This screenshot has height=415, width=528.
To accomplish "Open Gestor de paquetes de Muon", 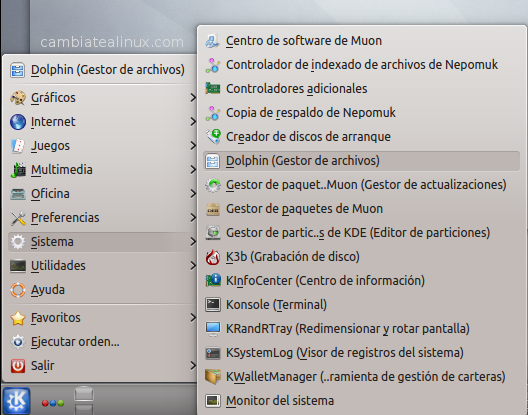I will click(x=361, y=209).
